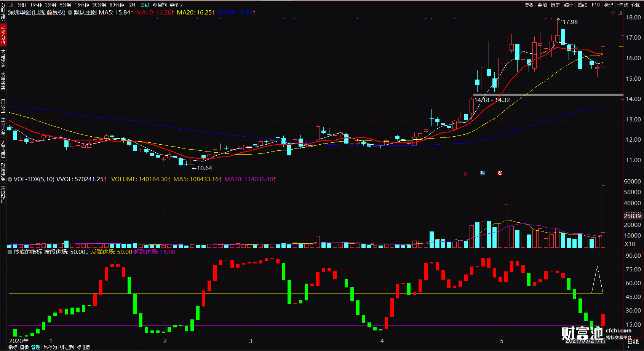
Task: Switch to 分时 intraday view
Action: 22,5
